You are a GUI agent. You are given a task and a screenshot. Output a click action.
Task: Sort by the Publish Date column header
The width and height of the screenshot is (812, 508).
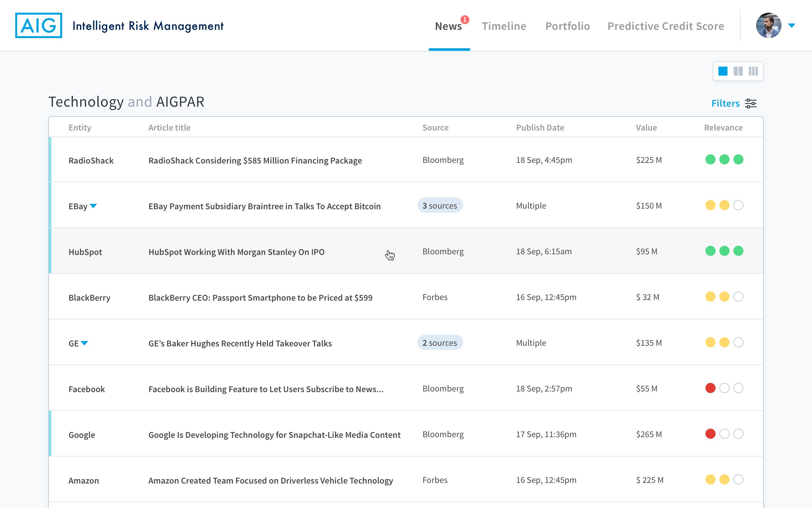click(x=540, y=128)
